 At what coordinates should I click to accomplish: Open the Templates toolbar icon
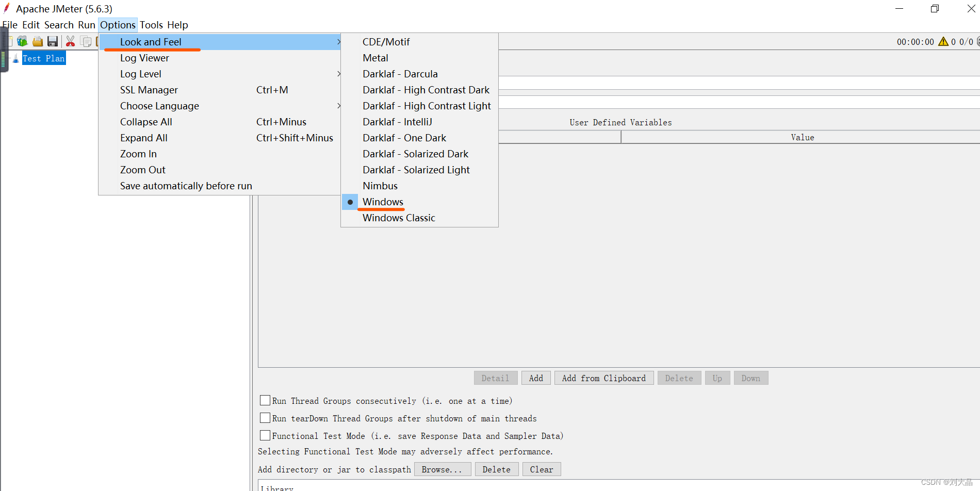point(22,42)
